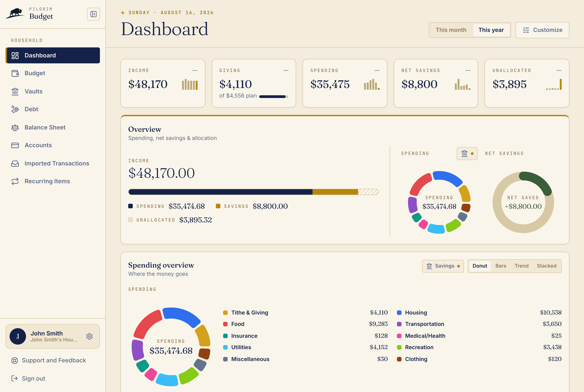Select the Bars chart view
Screen dimensions: 584x392
(501, 266)
